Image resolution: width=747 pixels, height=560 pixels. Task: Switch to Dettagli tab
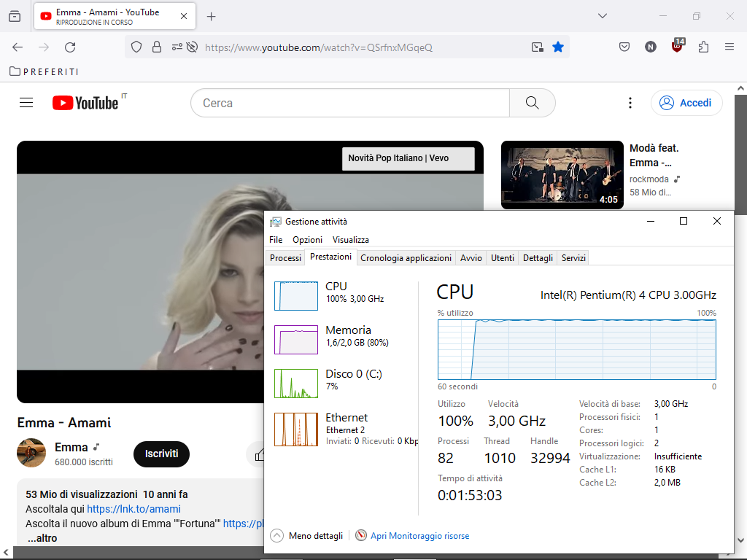(538, 257)
